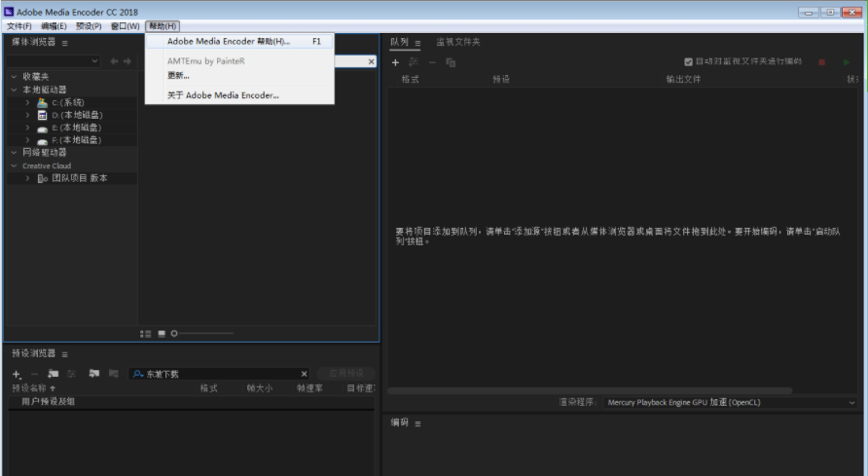Open the 预设浏览器 panel menu icon
This screenshot has height=476, width=868.
click(65, 353)
